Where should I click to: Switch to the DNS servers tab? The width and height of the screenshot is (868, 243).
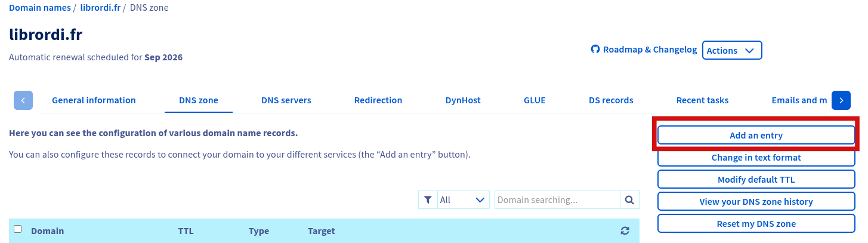(286, 100)
